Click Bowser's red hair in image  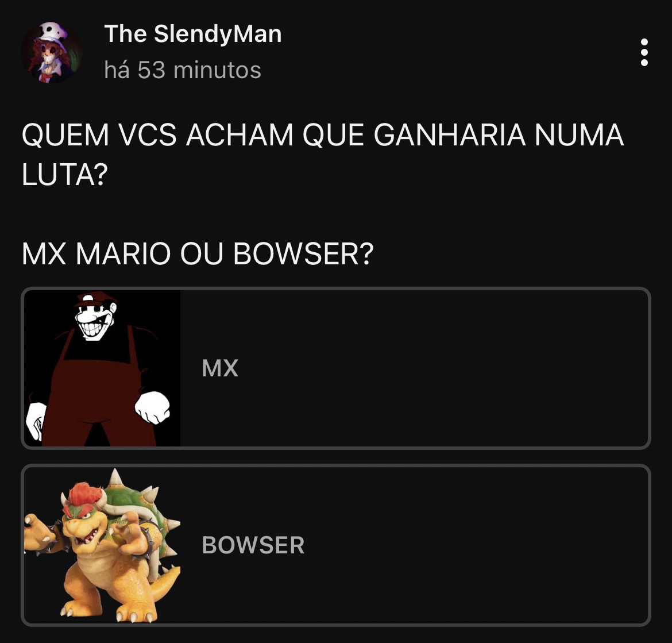coord(83,496)
